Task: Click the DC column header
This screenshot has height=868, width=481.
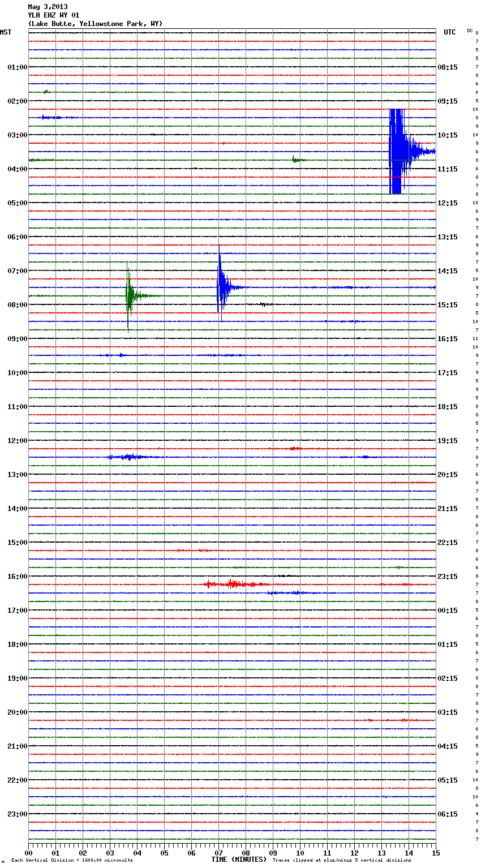Action: click(x=470, y=31)
